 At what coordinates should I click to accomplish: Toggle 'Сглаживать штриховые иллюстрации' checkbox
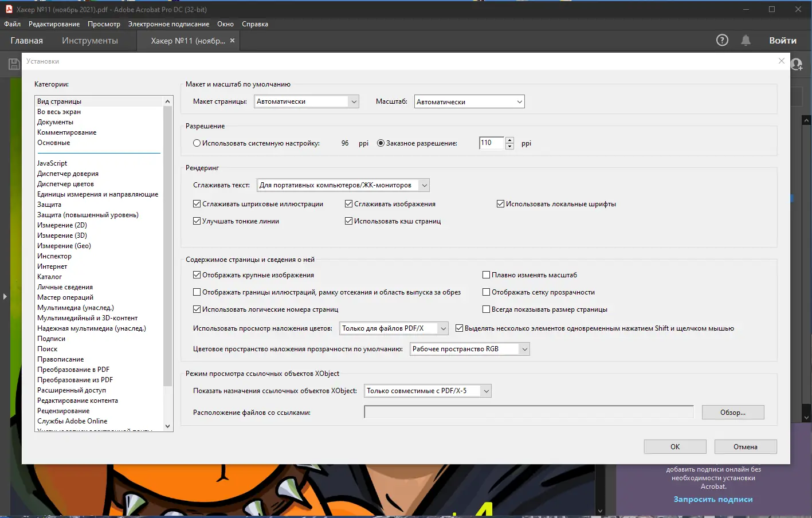click(197, 204)
